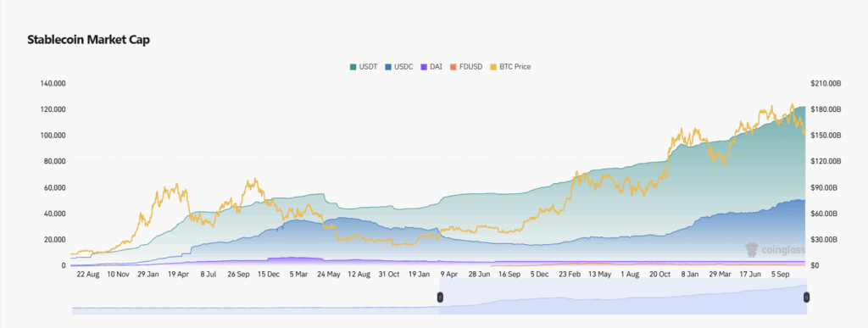Toggle the BTC Price legend series
Image resolution: width=868 pixels, height=328 pixels.
[510, 67]
